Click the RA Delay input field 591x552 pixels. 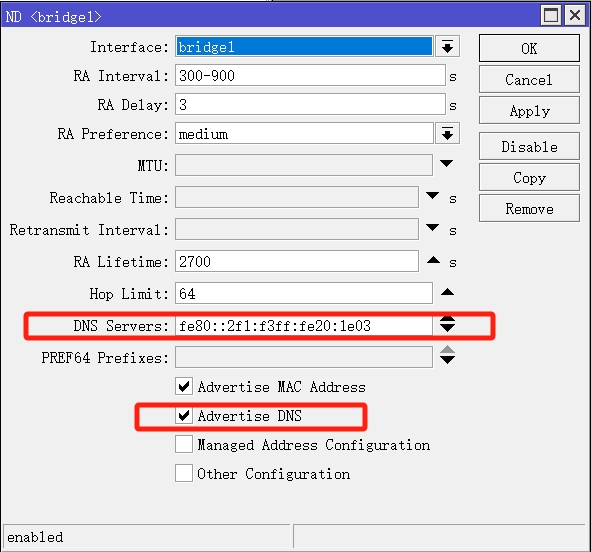point(310,104)
